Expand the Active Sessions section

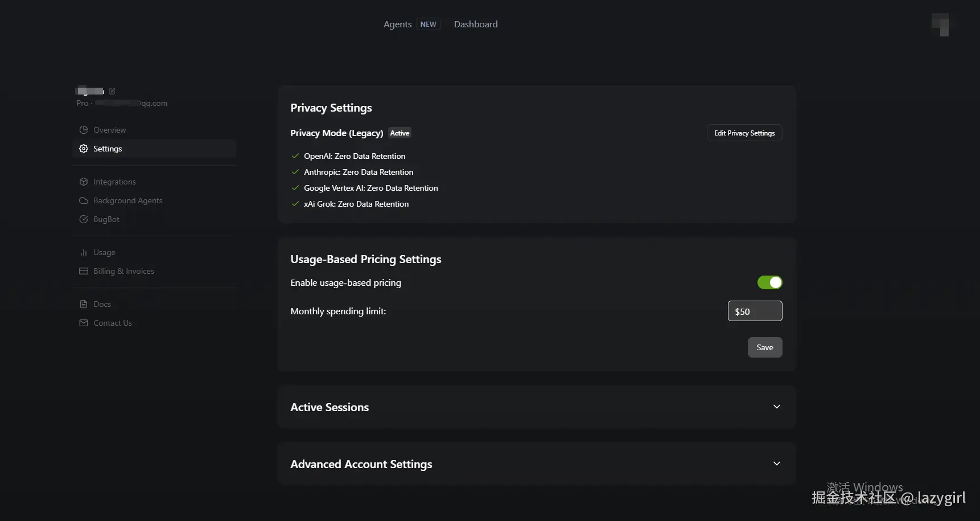tap(776, 407)
